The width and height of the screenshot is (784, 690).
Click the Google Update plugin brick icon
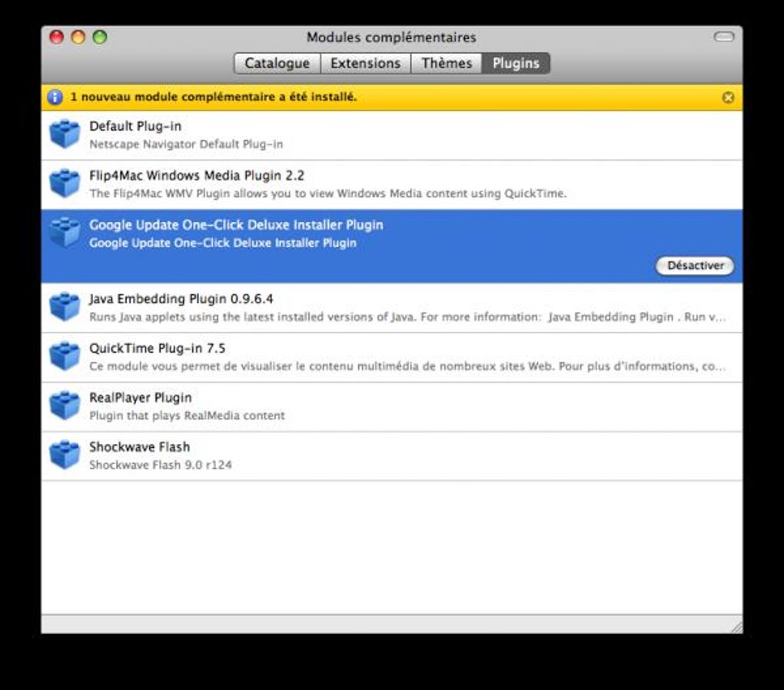coord(65,233)
